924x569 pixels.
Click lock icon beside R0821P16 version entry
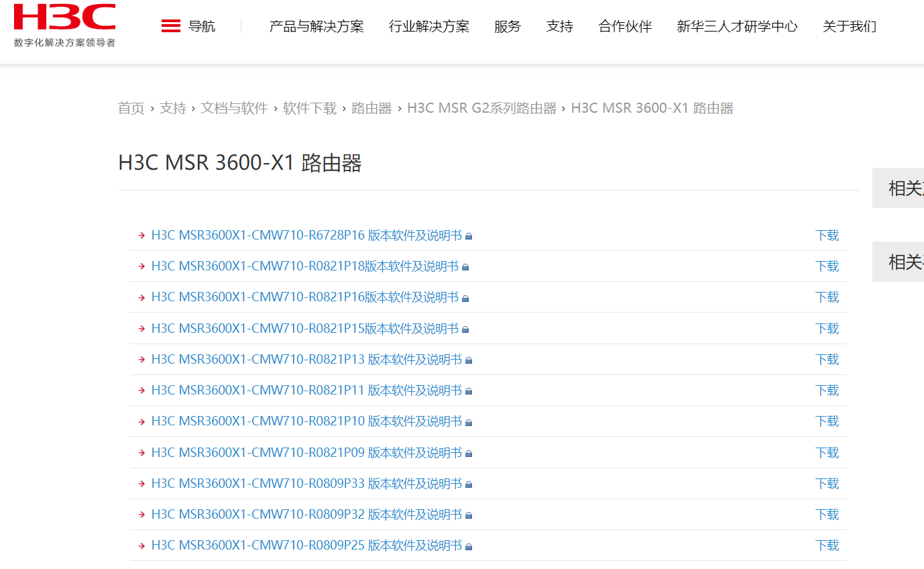tap(466, 298)
